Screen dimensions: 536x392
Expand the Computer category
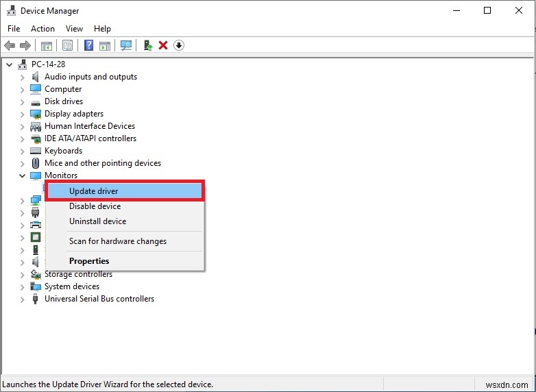coord(22,90)
